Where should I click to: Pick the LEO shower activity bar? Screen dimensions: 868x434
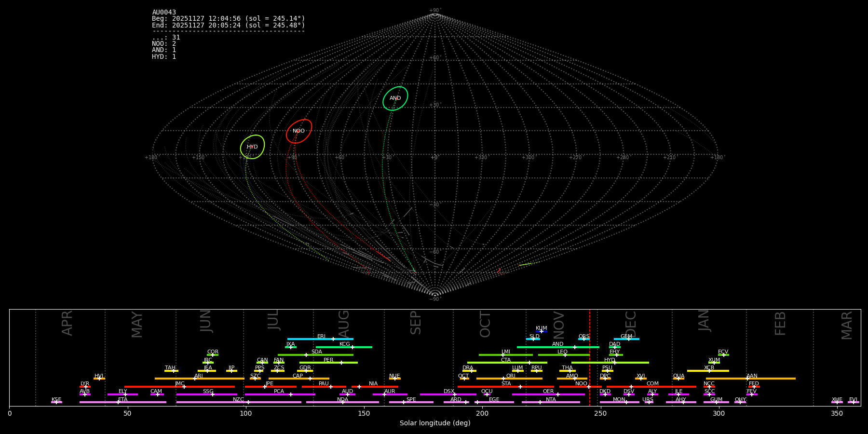563,355
